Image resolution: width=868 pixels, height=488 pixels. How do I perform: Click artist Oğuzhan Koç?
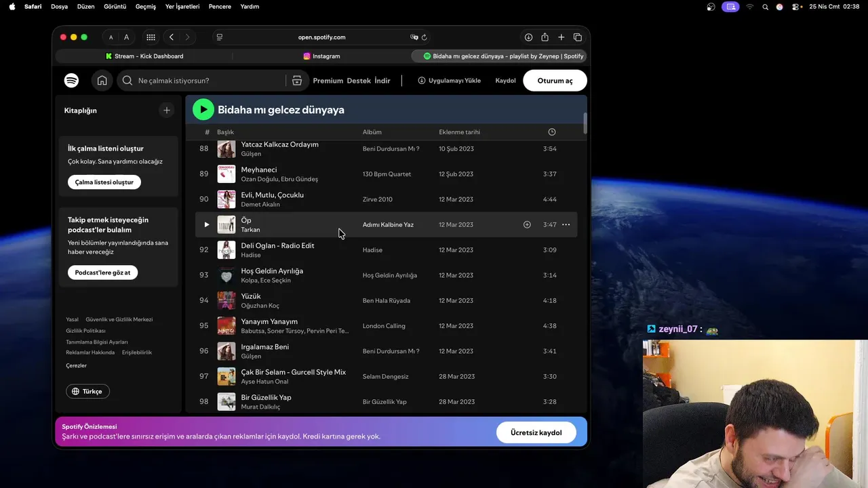click(260, 306)
